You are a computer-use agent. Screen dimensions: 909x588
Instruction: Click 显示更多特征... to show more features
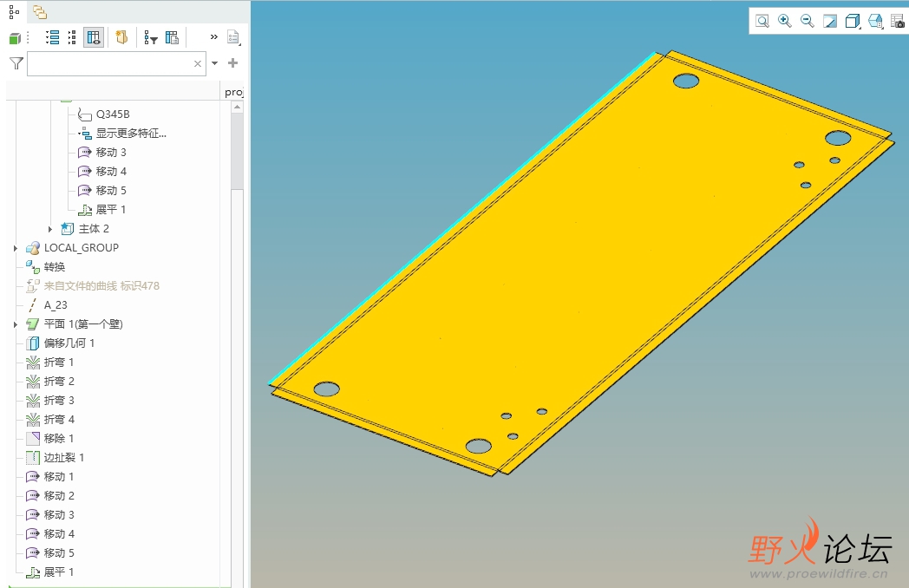click(x=130, y=134)
